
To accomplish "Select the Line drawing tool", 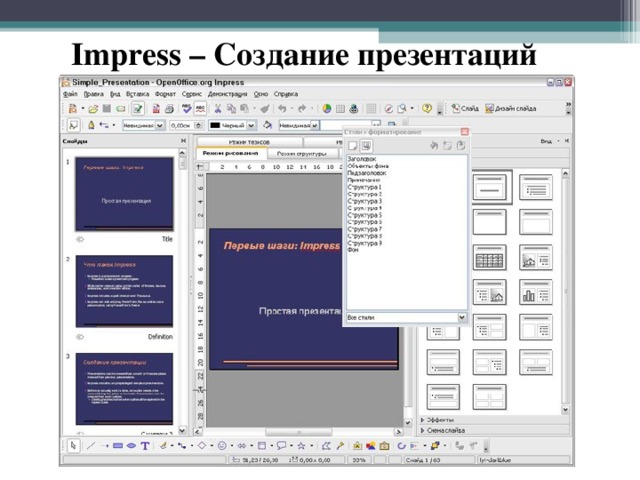I will (x=91, y=446).
